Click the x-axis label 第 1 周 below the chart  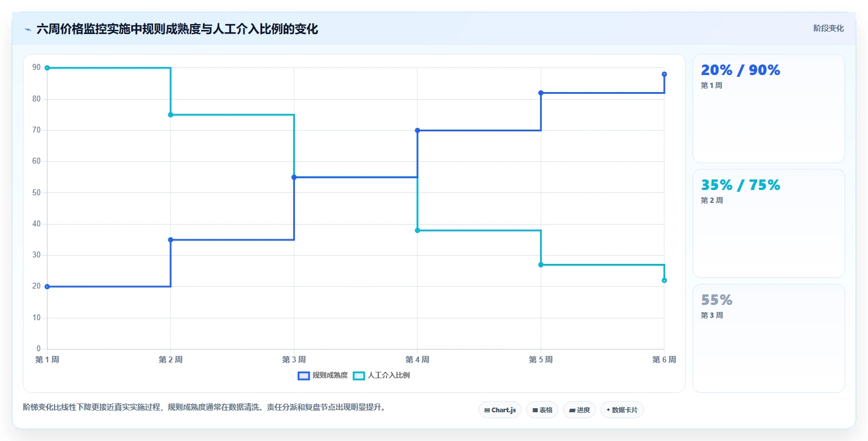[47, 360]
